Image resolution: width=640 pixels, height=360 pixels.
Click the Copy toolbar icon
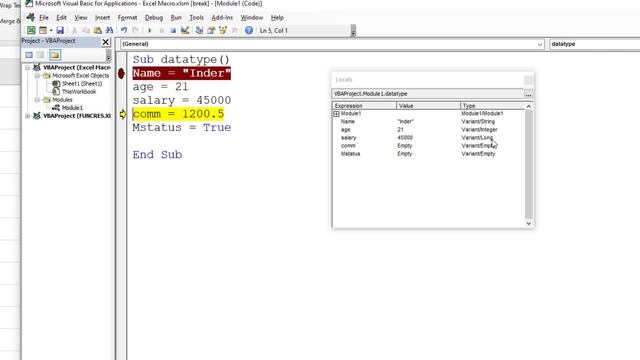tap(86, 30)
